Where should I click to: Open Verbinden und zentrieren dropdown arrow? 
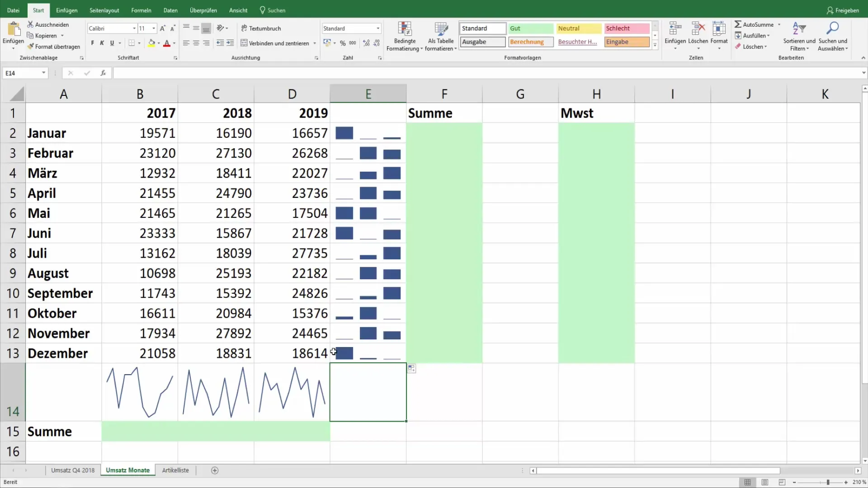pyautogui.click(x=315, y=43)
